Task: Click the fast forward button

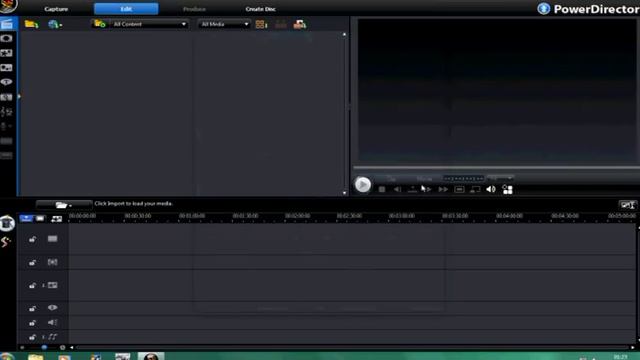Action: click(443, 189)
